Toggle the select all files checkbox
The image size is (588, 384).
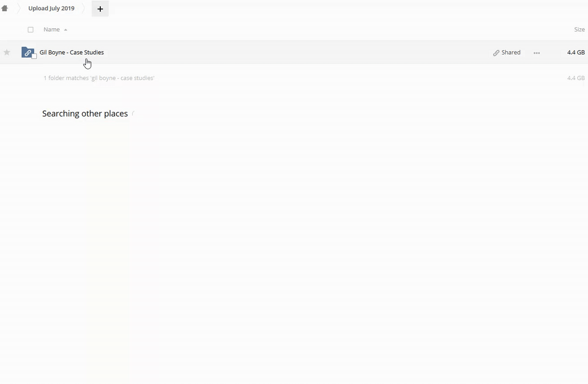click(31, 30)
